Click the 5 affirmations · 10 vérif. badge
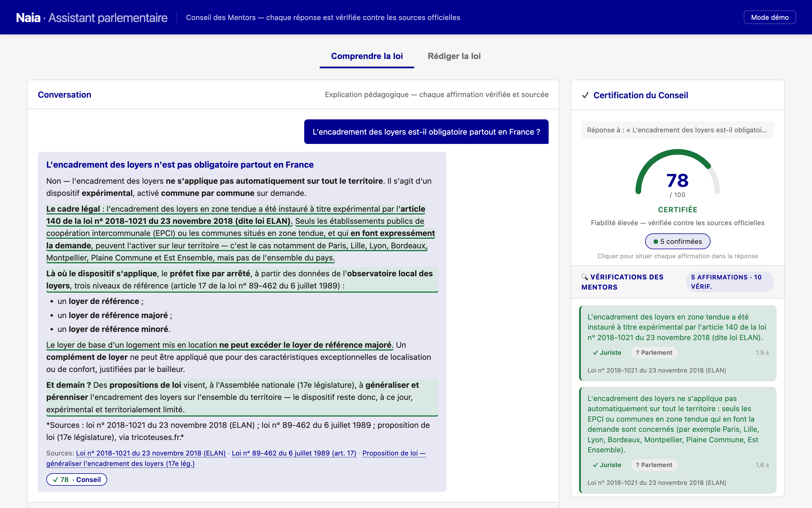The image size is (812, 508). (730, 282)
